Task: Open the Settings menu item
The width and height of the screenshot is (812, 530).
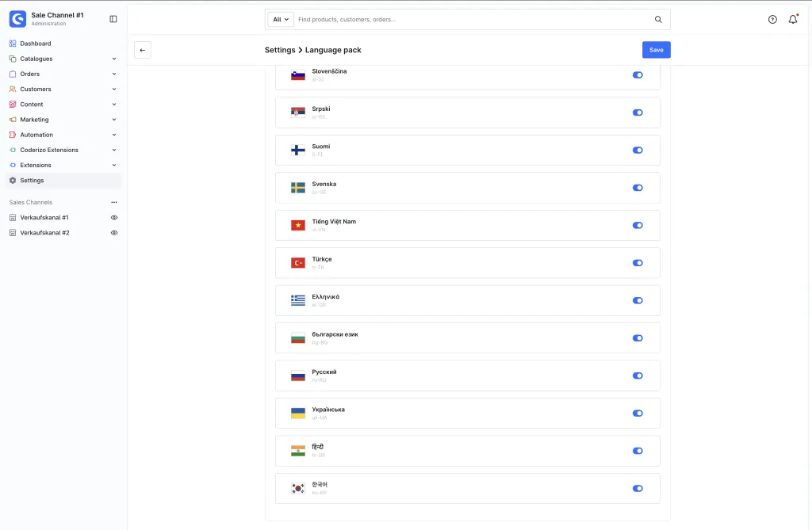Action: (x=63, y=180)
